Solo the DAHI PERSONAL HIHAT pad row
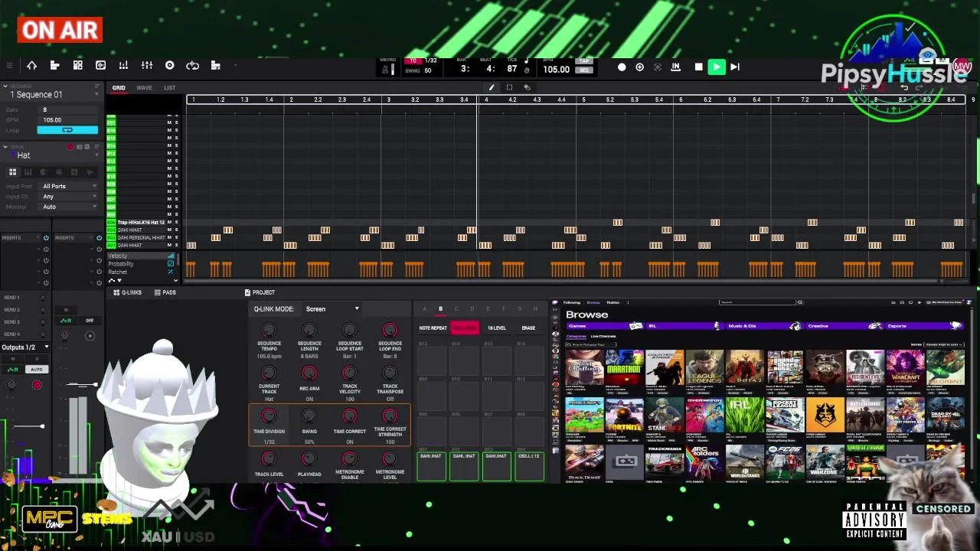The height and width of the screenshot is (551, 980). point(176,238)
